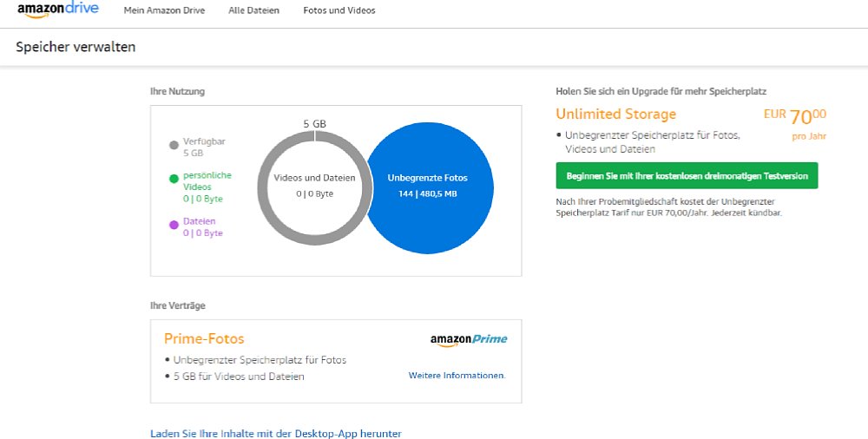Image resolution: width=868 pixels, height=439 pixels.
Task: Start the free three-month Testversion
Action: pos(687,175)
